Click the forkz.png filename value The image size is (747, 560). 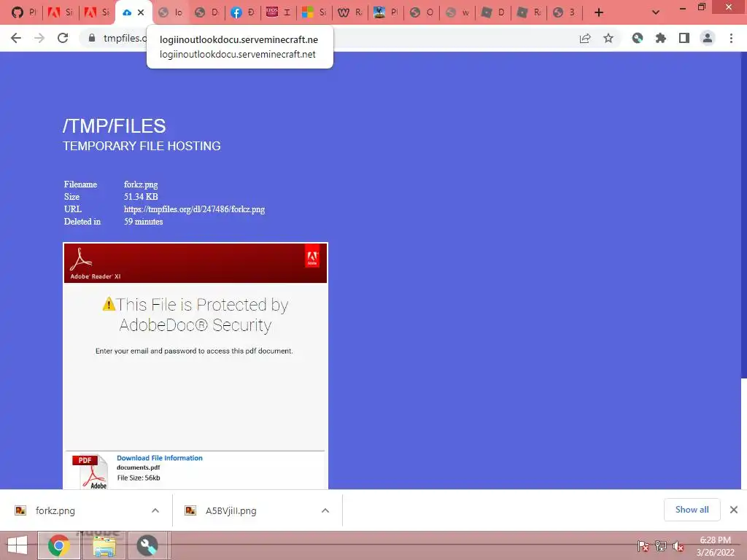[x=141, y=184]
